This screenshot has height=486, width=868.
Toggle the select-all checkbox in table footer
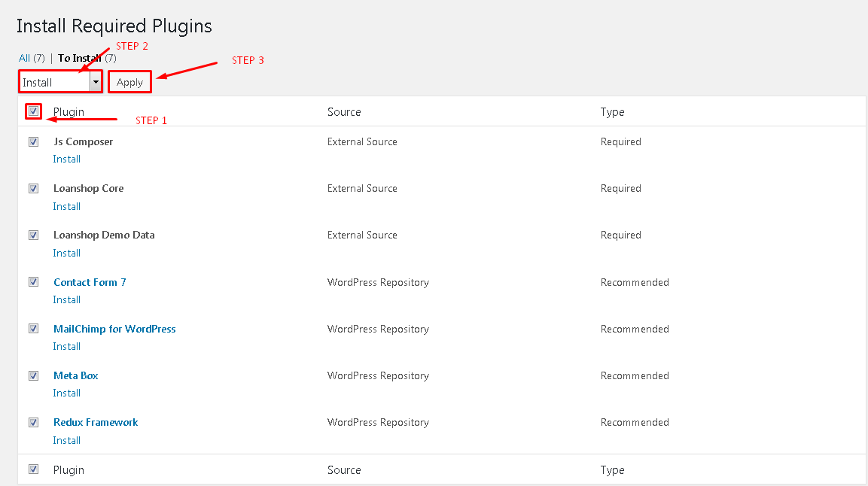(33, 469)
